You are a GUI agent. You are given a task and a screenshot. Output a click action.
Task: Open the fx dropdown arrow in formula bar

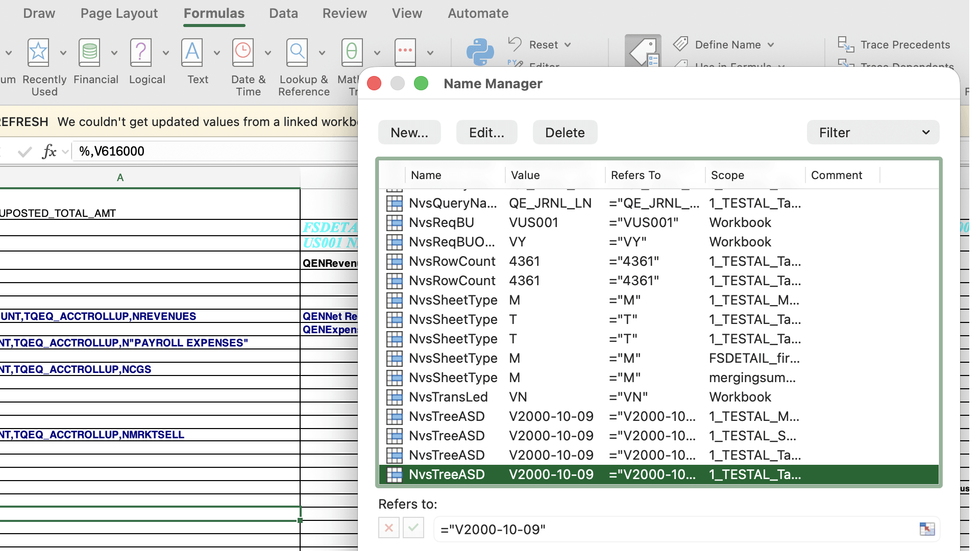[x=65, y=152]
